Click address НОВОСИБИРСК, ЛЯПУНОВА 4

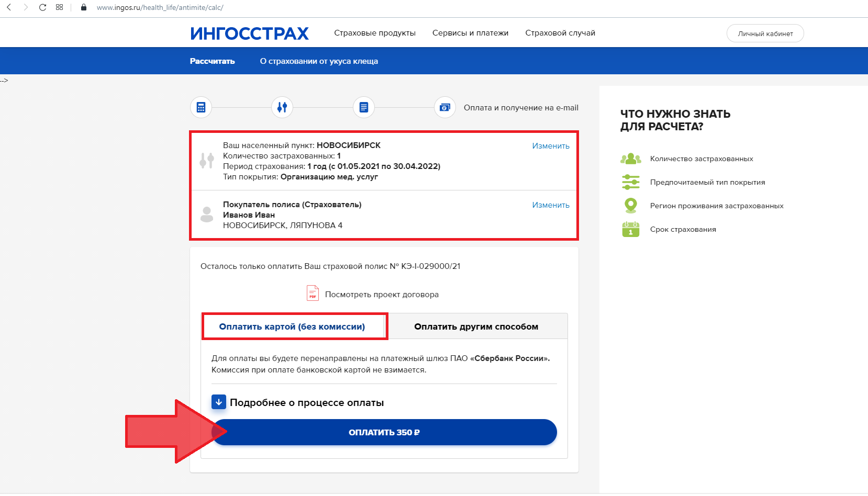[283, 226]
